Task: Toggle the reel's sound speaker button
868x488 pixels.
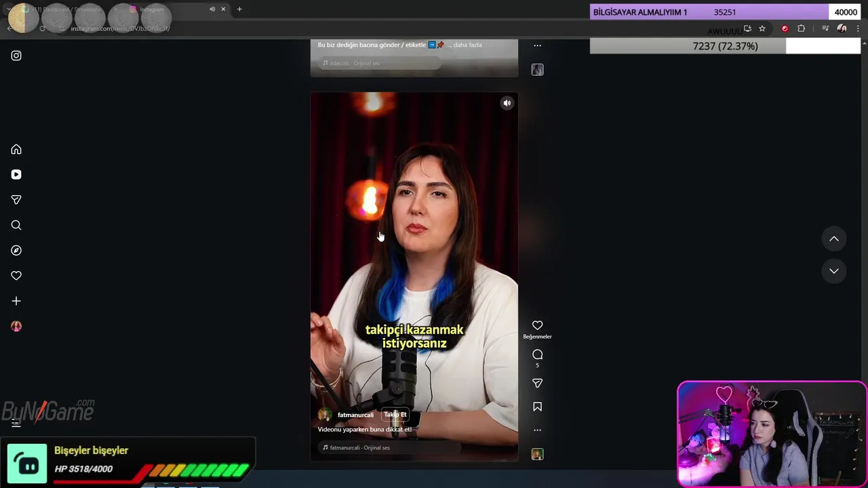Action: (x=507, y=103)
